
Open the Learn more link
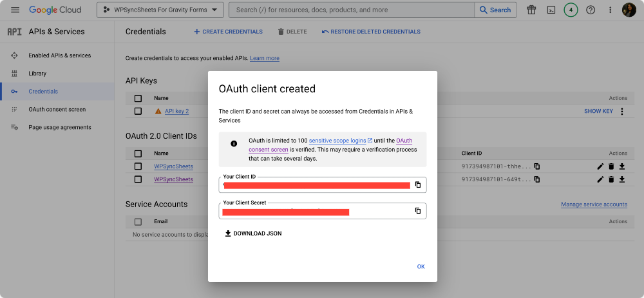point(265,59)
